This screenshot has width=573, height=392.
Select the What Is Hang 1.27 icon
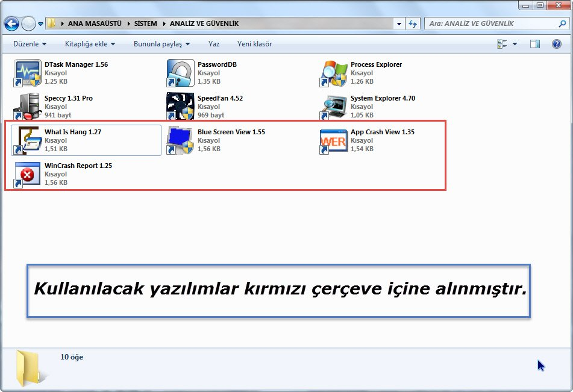pyautogui.click(x=27, y=140)
